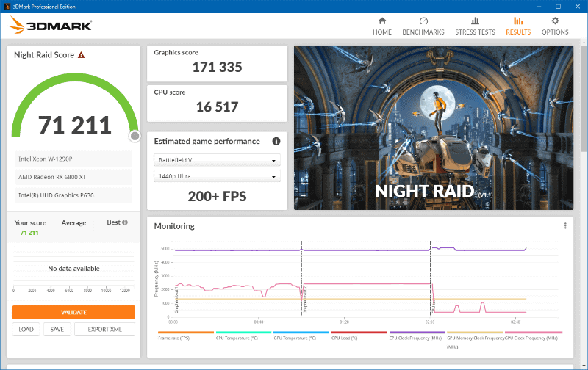Select the Intel(R) UHD Graphics P630 entry
The width and height of the screenshot is (588, 370).
73,195
